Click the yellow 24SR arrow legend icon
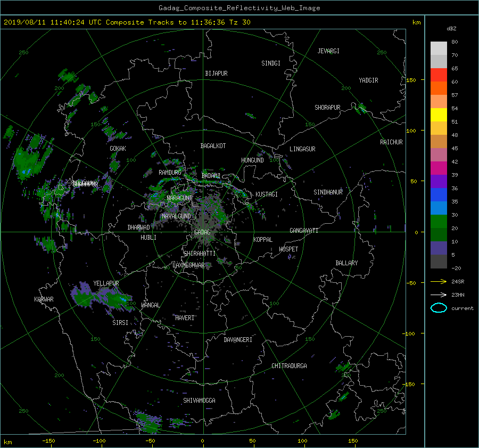 [439, 281]
